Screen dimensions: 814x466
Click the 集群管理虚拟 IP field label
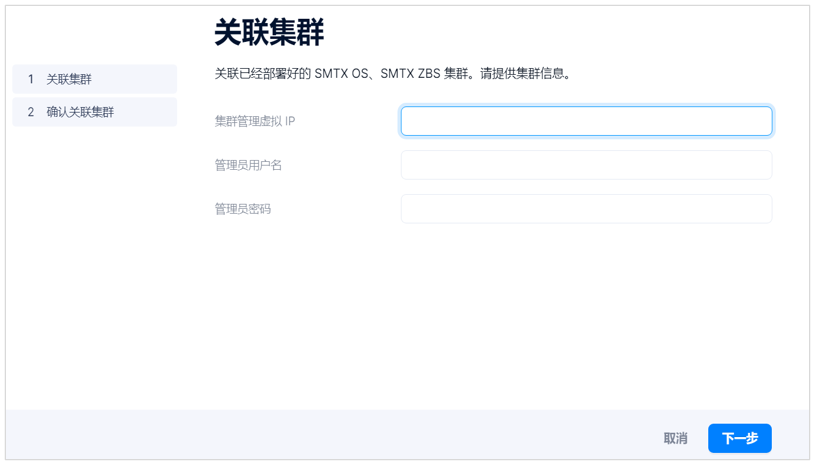pyautogui.click(x=255, y=121)
